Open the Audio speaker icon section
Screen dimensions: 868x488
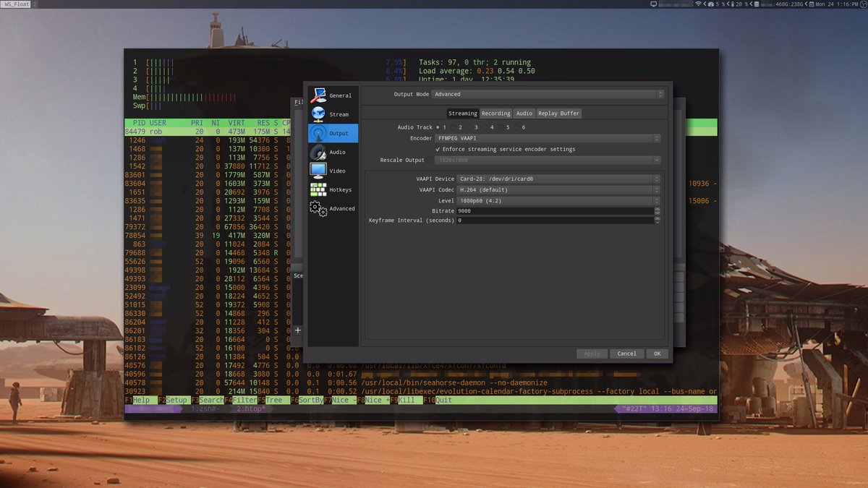tap(318, 152)
